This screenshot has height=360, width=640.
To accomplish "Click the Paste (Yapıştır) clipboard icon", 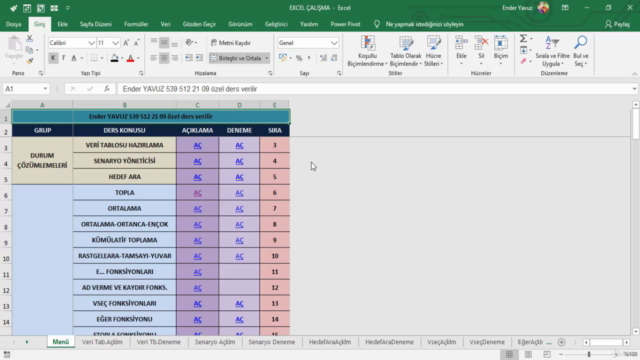I will [x=14, y=44].
